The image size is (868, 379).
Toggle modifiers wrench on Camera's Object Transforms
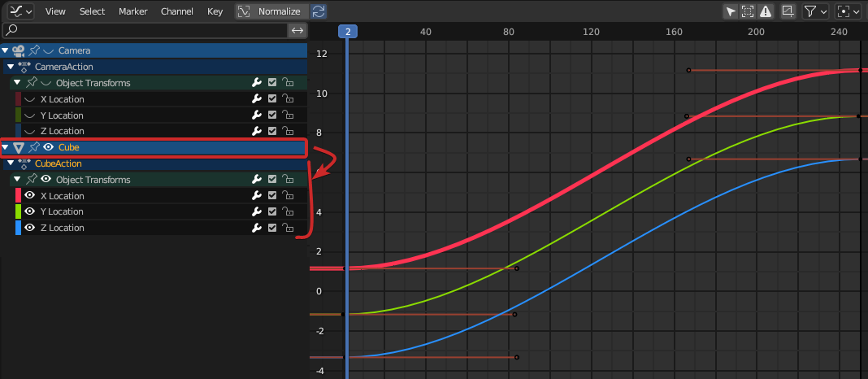pyautogui.click(x=256, y=83)
